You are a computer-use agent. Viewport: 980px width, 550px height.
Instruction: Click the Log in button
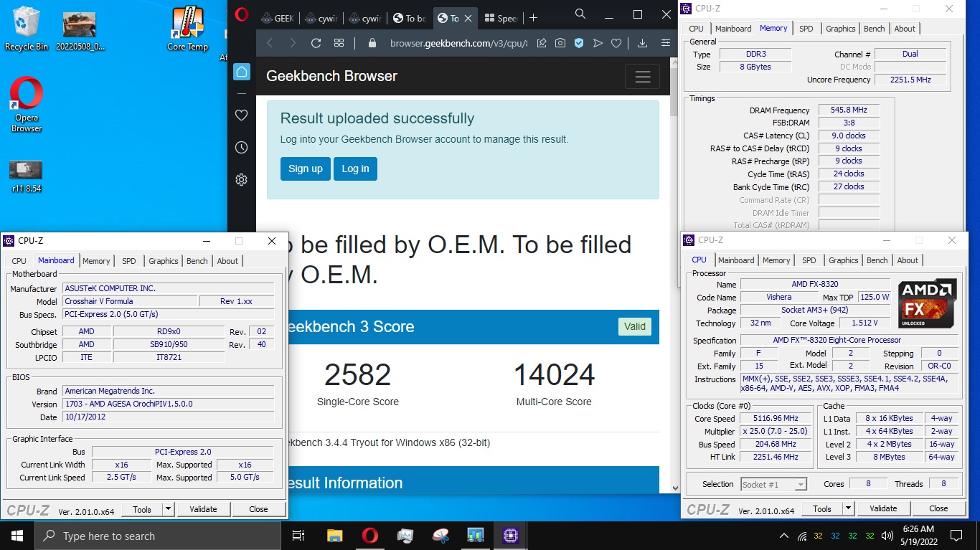pos(355,169)
